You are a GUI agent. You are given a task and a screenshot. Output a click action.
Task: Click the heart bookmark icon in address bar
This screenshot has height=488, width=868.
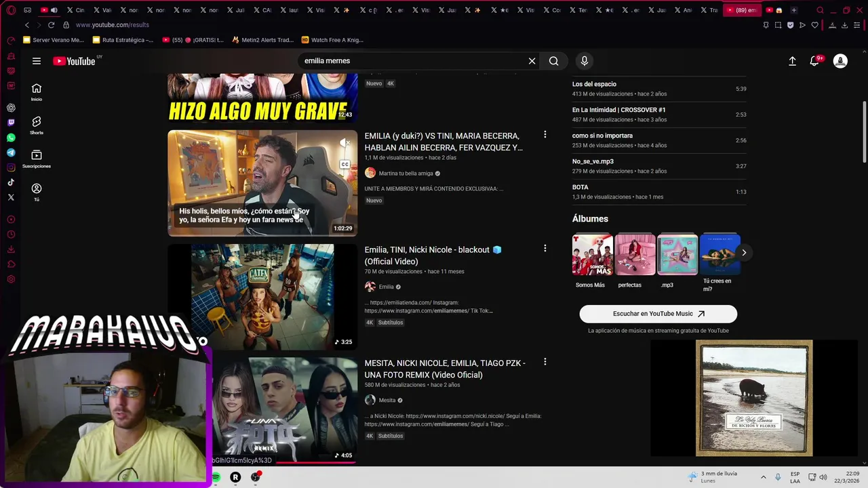click(x=815, y=25)
